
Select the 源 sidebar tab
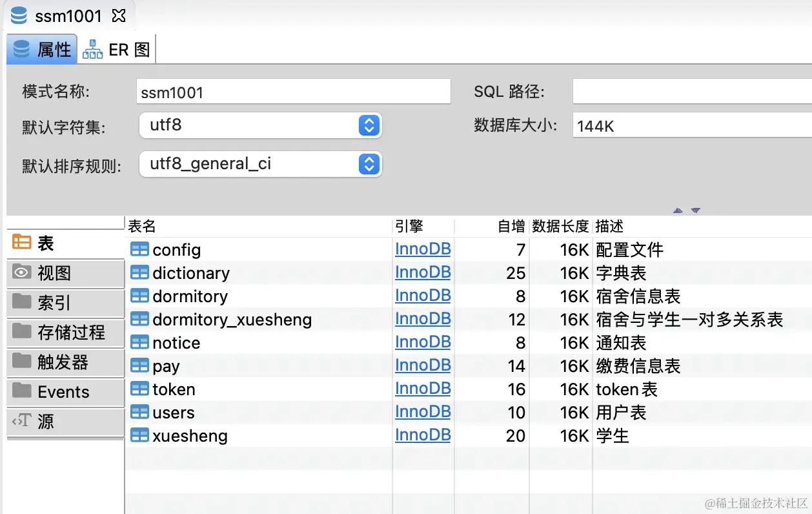point(65,422)
